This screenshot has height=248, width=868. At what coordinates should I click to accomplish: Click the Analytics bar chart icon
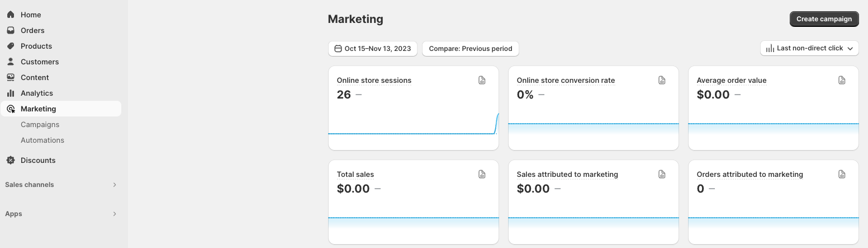[x=11, y=93]
